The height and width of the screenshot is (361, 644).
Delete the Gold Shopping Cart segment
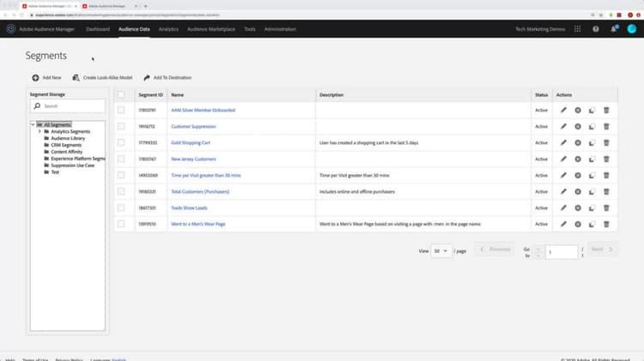point(606,142)
